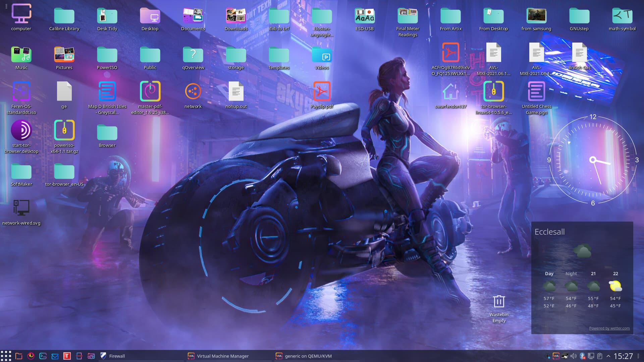
Task: Select the blank file named ge
Action: (x=64, y=96)
